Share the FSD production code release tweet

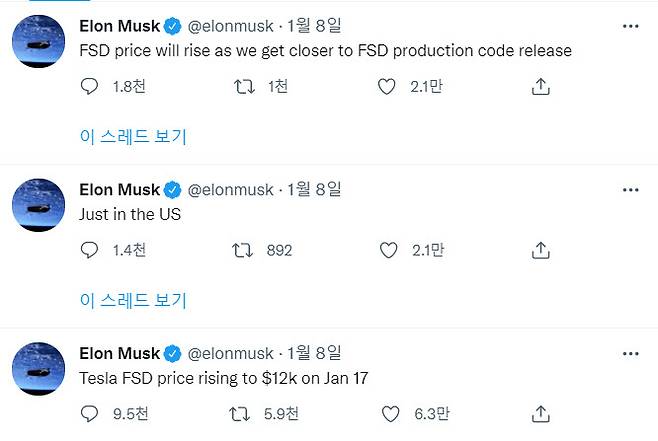(x=539, y=87)
